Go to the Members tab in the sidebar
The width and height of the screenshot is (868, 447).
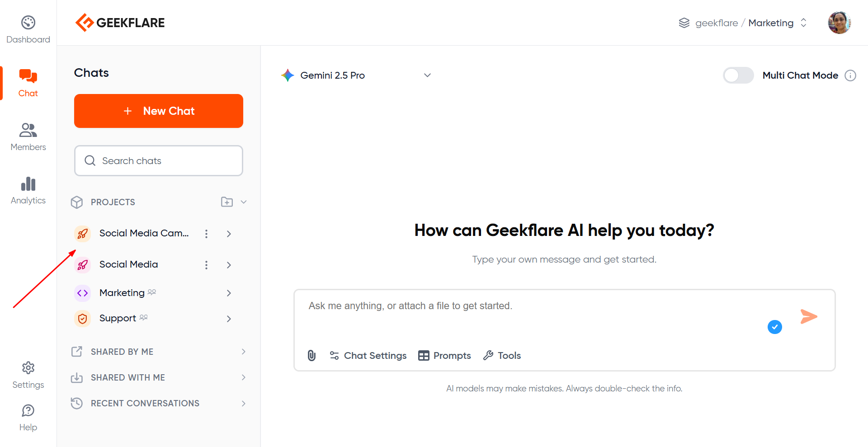pos(28,136)
